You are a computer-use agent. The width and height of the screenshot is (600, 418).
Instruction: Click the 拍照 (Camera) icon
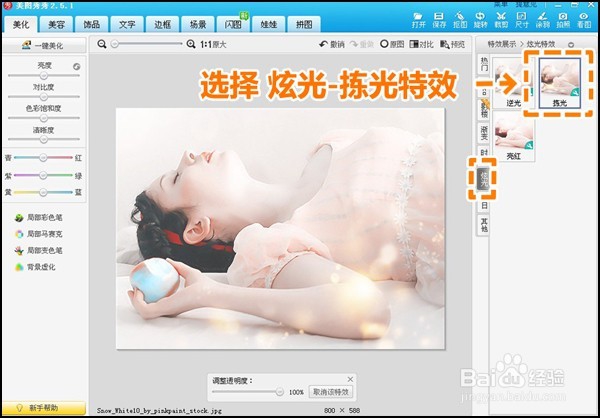[x=563, y=20]
